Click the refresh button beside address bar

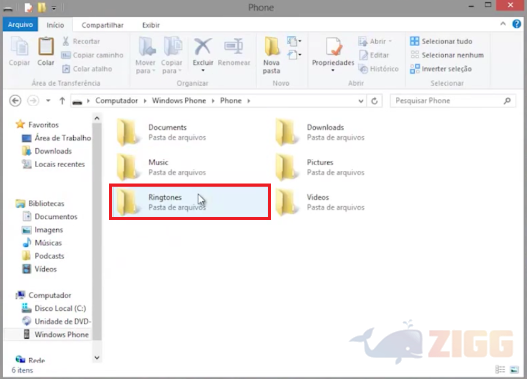[374, 101]
